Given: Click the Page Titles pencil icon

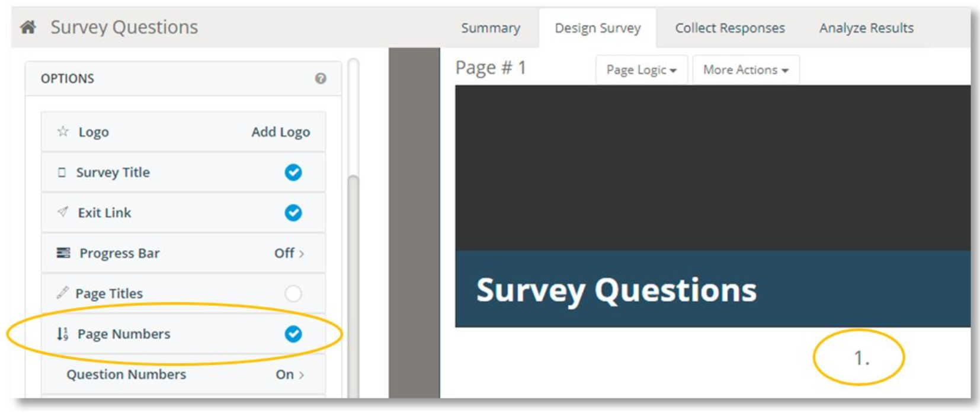Looking at the screenshot, I should pos(62,293).
